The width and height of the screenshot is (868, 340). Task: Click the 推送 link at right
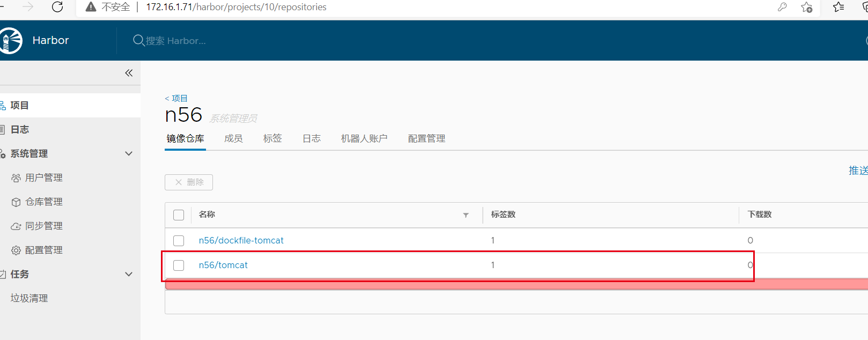(858, 170)
